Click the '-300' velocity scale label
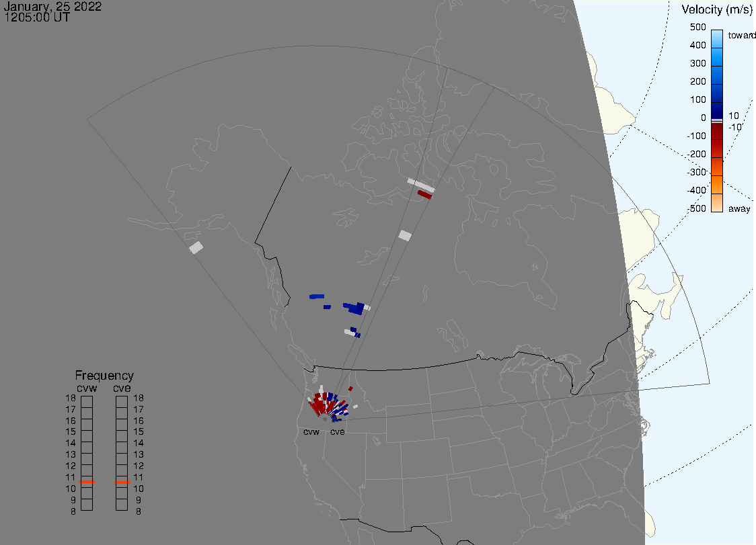The width and height of the screenshot is (756, 545). [x=696, y=172]
